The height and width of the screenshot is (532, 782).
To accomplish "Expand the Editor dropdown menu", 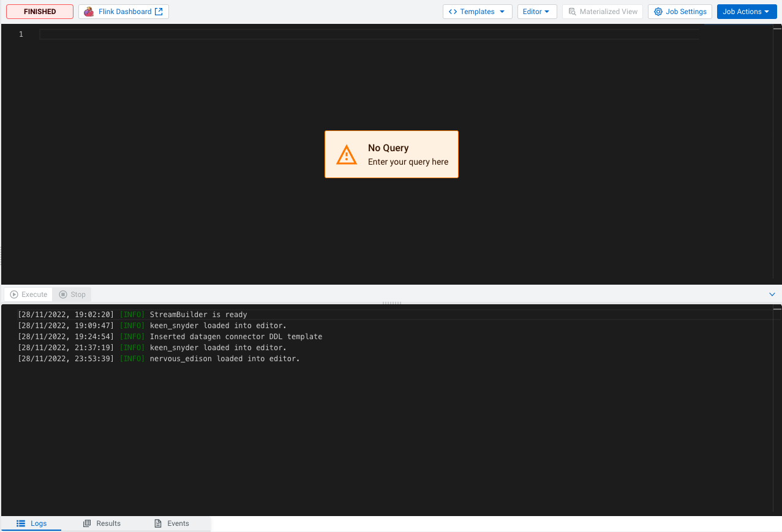I will 536,12.
